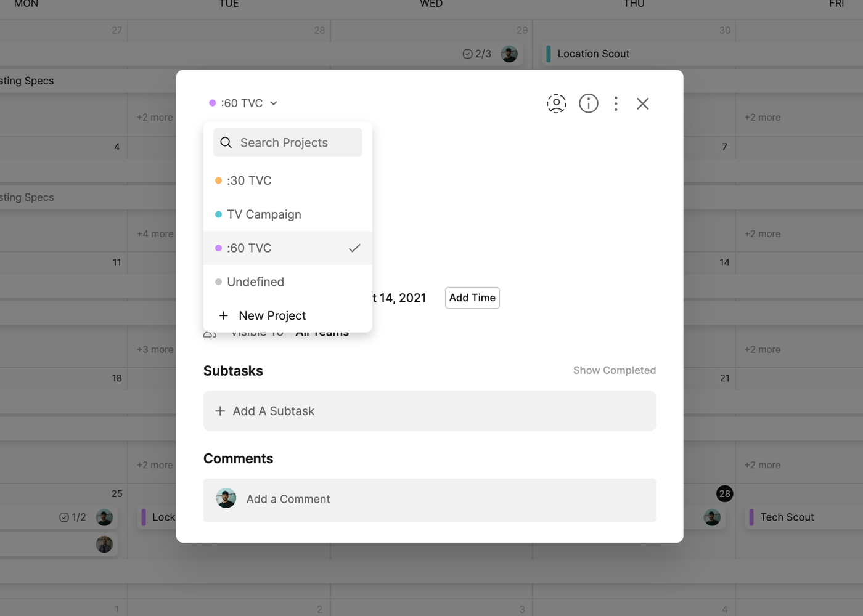The image size is (863, 616).
Task: Click the assign member icon
Action: pos(556,103)
